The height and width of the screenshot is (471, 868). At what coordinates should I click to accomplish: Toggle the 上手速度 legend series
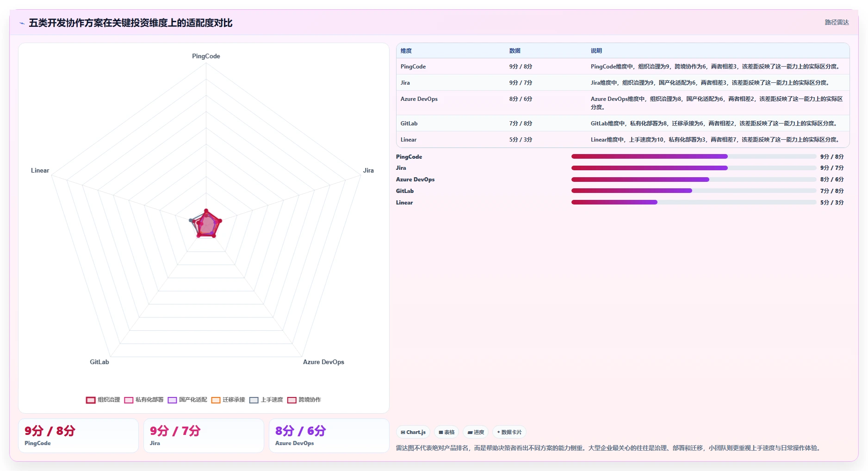(266, 400)
